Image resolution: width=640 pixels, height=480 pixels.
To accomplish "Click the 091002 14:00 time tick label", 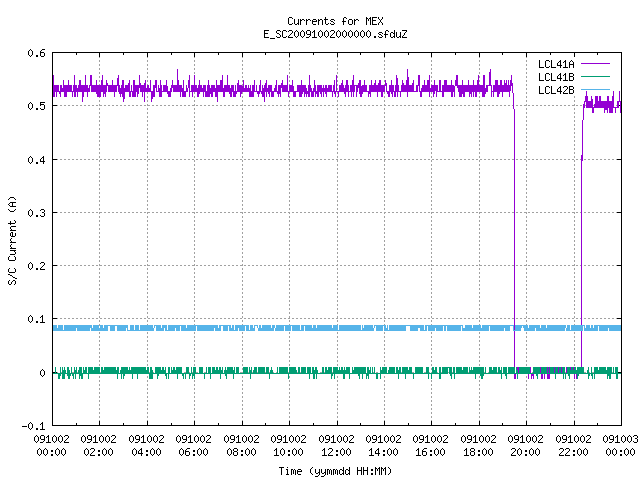I will pos(383,445).
